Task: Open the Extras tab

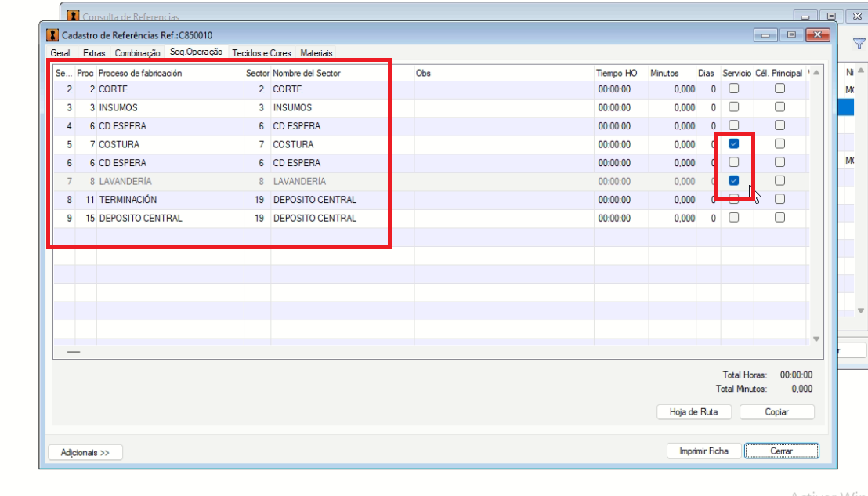Action: (x=93, y=53)
